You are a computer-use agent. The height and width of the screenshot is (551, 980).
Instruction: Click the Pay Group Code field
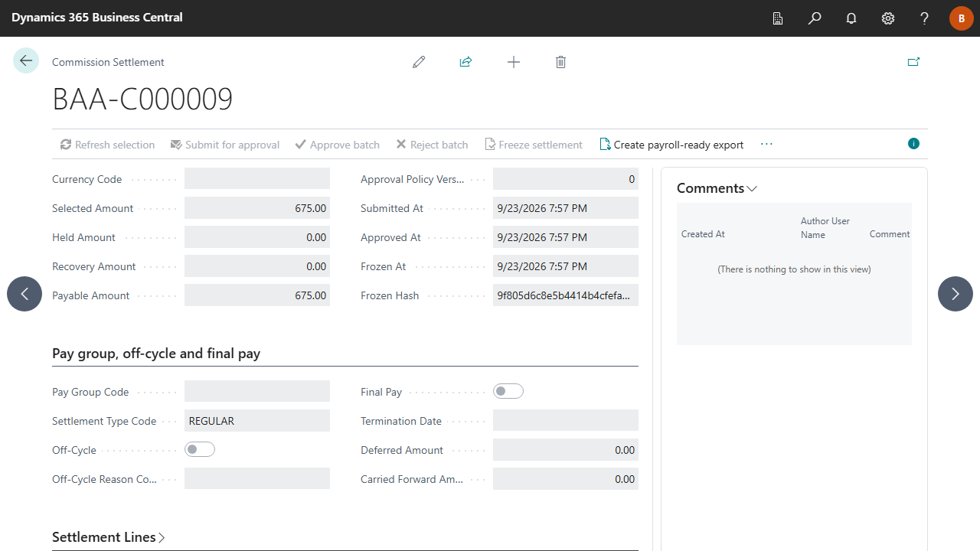[257, 392]
